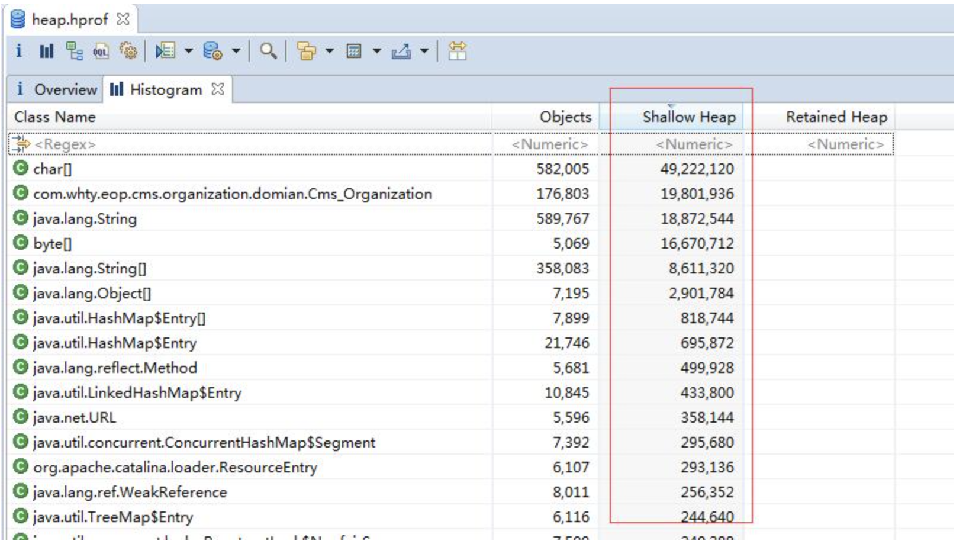Screen dimensions: 966x560
Task: Click the compare to another heap dump icon
Action: pyautogui.click(x=457, y=51)
